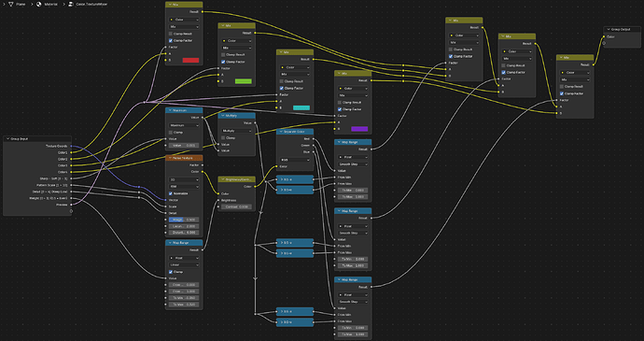The width and height of the screenshot is (644, 341).
Task: Collapse the Separate Color node
Action: pyautogui.click(x=280, y=132)
